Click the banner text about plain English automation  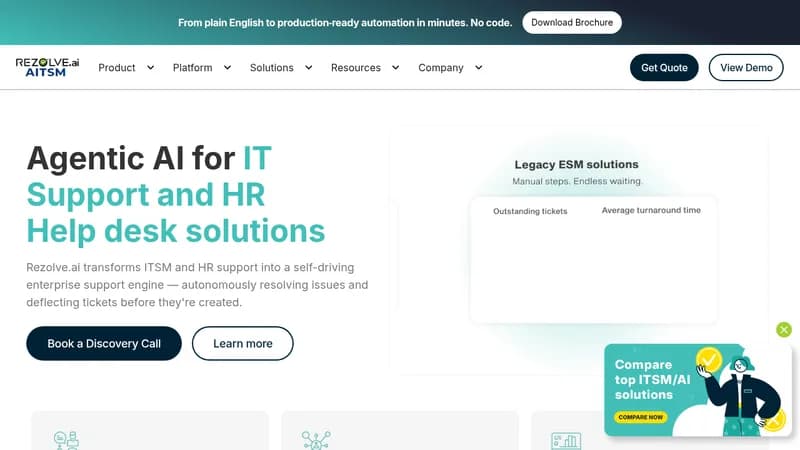(x=345, y=22)
